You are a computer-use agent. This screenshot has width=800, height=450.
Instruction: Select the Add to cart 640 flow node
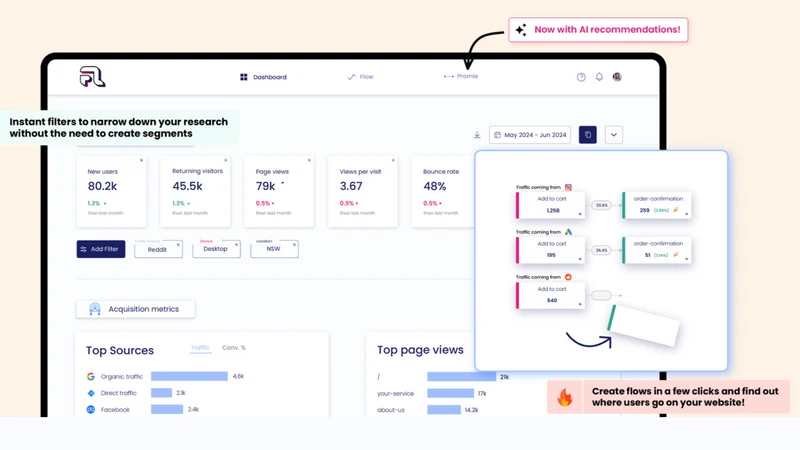coord(551,295)
